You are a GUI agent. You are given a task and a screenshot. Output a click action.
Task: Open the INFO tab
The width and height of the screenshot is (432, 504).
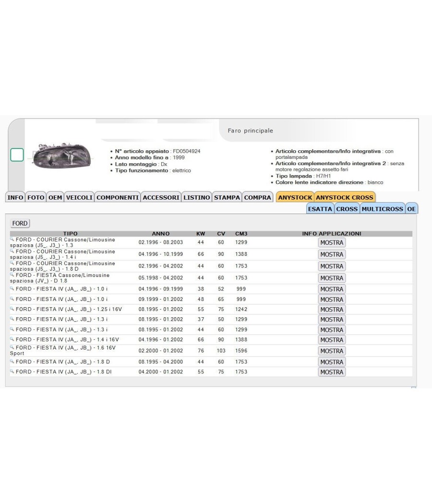point(15,197)
